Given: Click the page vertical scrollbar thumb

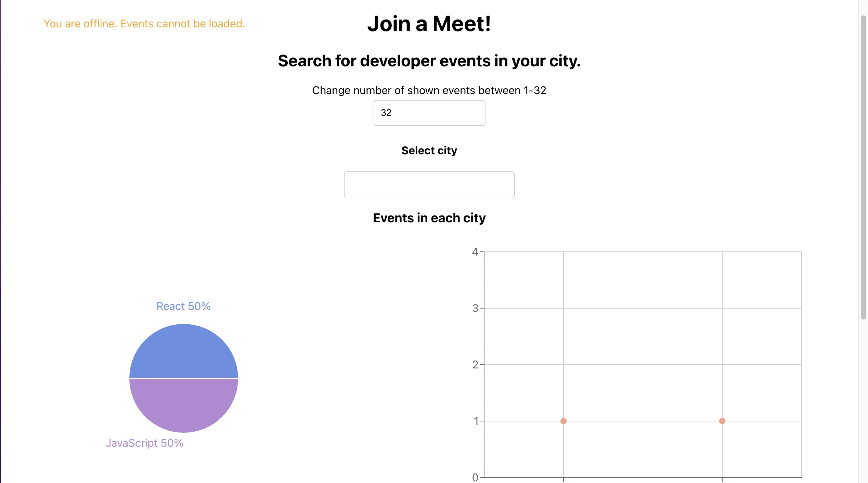Looking at the screenshot, I should 864,167.
